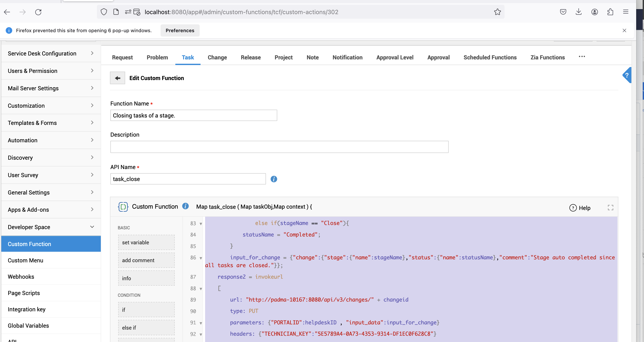Open the Firefox extensions puzzle icon

pyautogui.click(x=610, y=12)
